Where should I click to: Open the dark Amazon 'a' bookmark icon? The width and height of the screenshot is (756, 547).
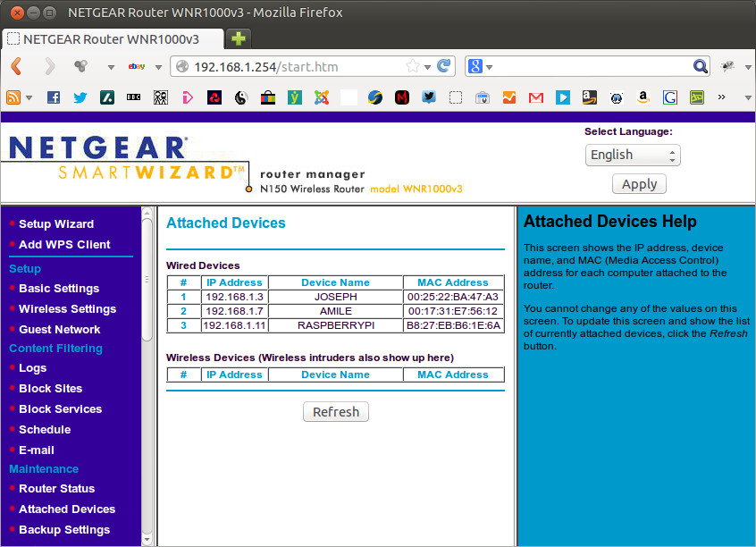coord(589,97)
